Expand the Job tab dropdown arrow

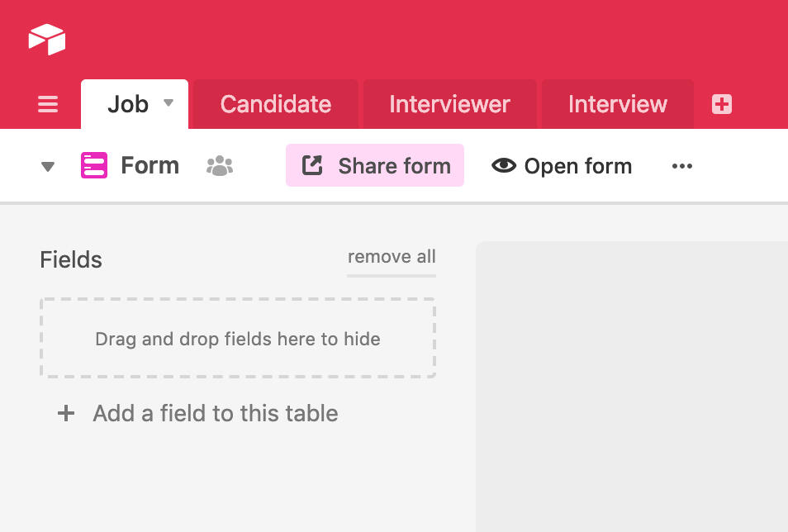(x=169, y=103)
